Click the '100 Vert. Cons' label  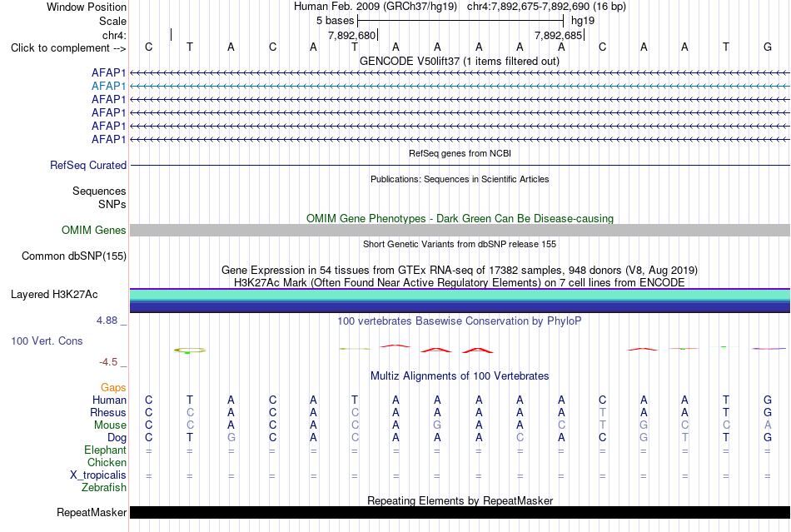(x=47, y=341)
